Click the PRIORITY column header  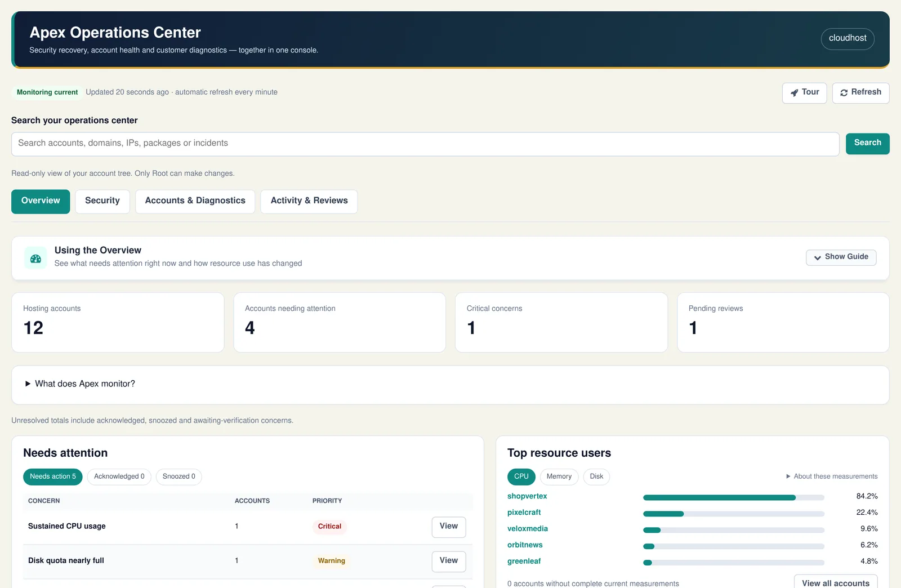coord(327,501)
